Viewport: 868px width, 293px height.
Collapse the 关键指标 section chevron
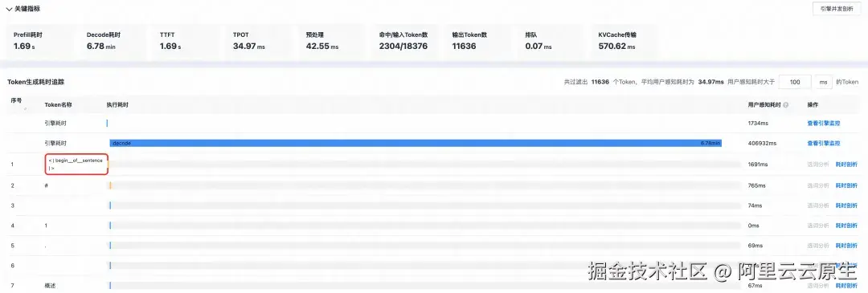click(x=10, y=9)
